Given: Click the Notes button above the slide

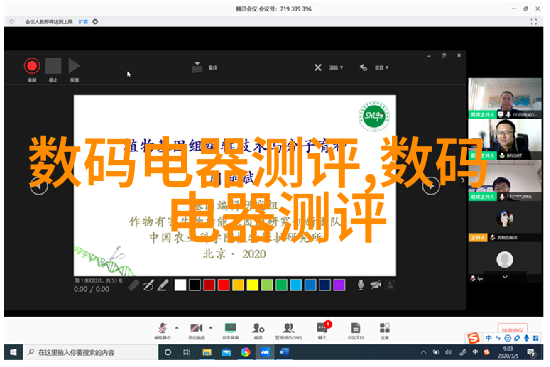Looking at the screenshot, I should click(205, 67).
